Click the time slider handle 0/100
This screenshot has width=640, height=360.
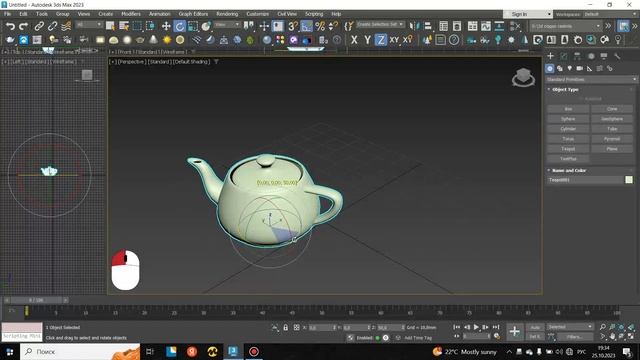(x=36, y=300)
